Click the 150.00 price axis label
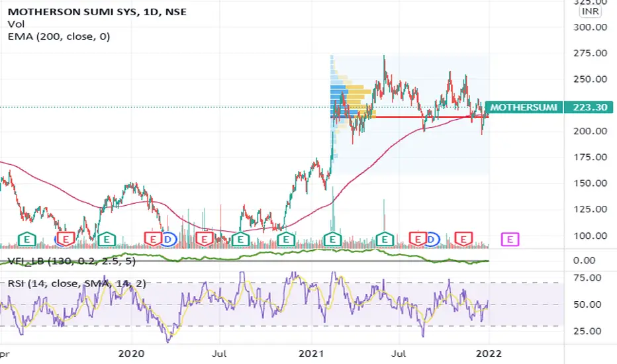The image size is (617, 364). [x=590, y=183]
